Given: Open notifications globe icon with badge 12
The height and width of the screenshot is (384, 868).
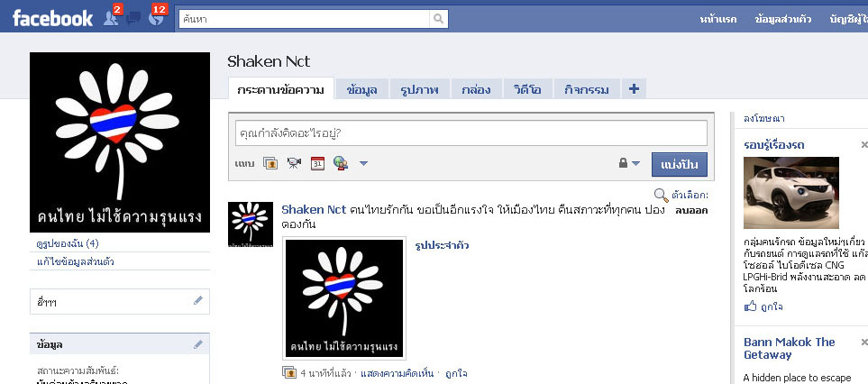Looking at the screenshot, I should pyautogui.click(x=156, y=19).
